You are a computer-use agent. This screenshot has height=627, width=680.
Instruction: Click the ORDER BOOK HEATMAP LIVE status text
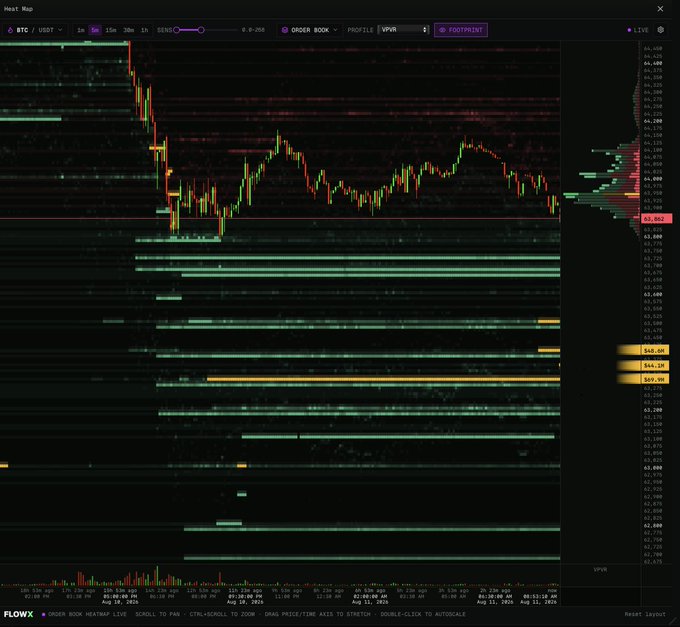tap(87, 614)
